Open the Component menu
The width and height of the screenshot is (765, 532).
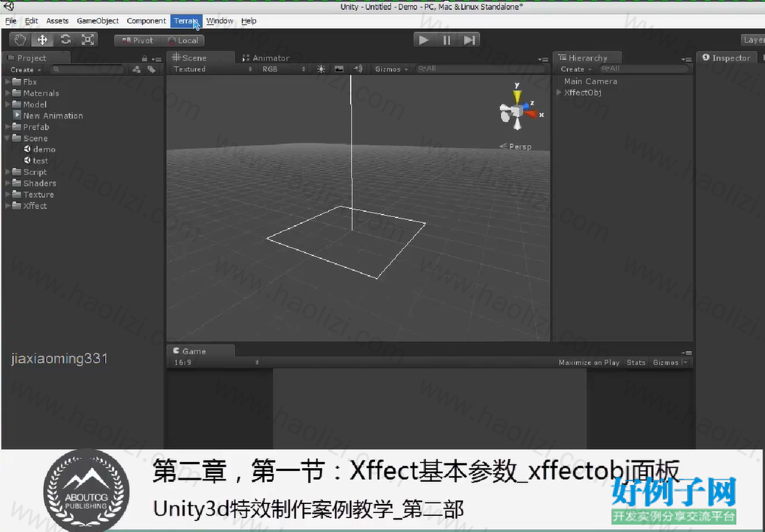[146, 21]
